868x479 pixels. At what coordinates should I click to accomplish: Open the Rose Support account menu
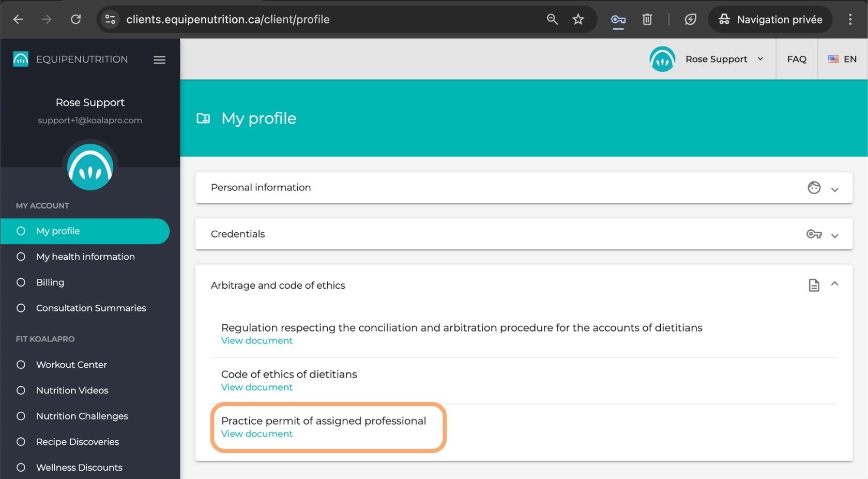(760, 59)
